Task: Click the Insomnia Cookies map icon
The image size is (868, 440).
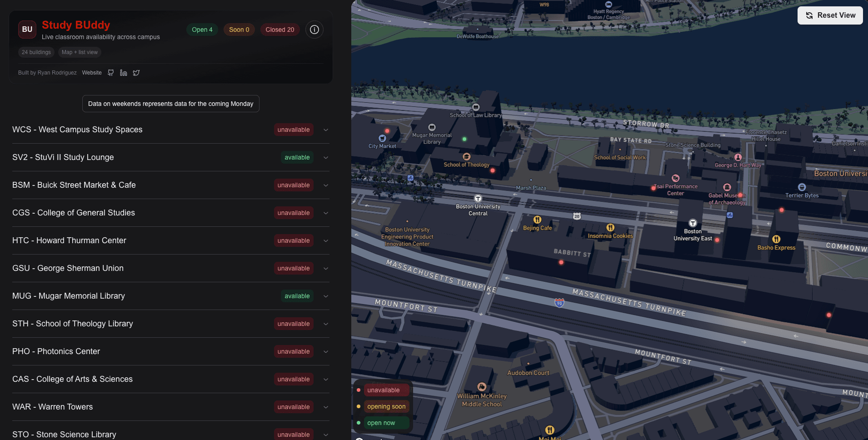Action: 610,227
